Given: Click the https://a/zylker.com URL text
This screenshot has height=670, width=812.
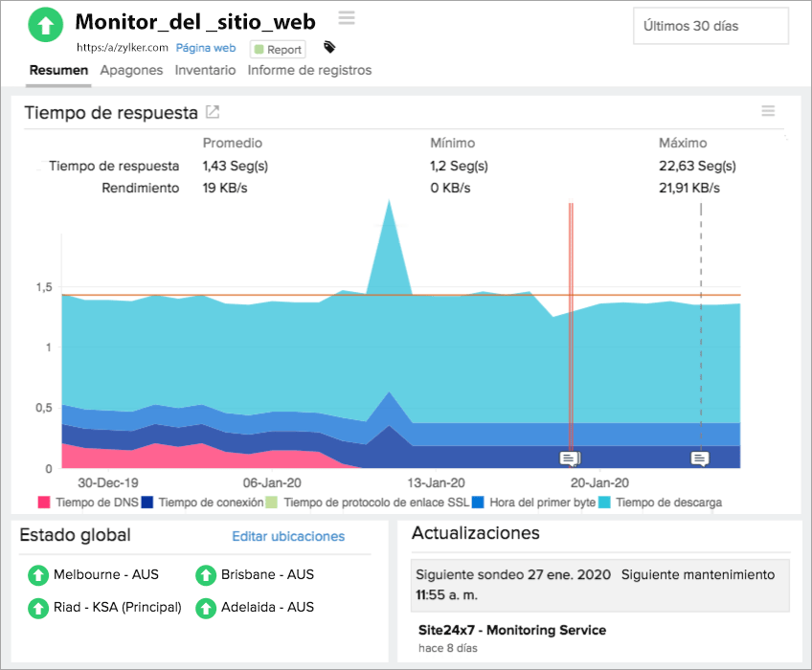Looking at the screenshot, I should point(123,48).
